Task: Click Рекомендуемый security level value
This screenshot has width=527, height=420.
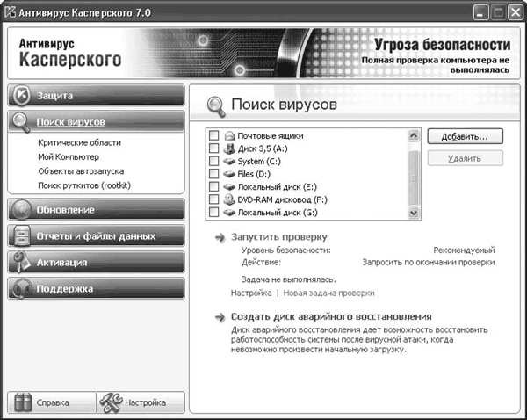Action: (x=464, y=250)
